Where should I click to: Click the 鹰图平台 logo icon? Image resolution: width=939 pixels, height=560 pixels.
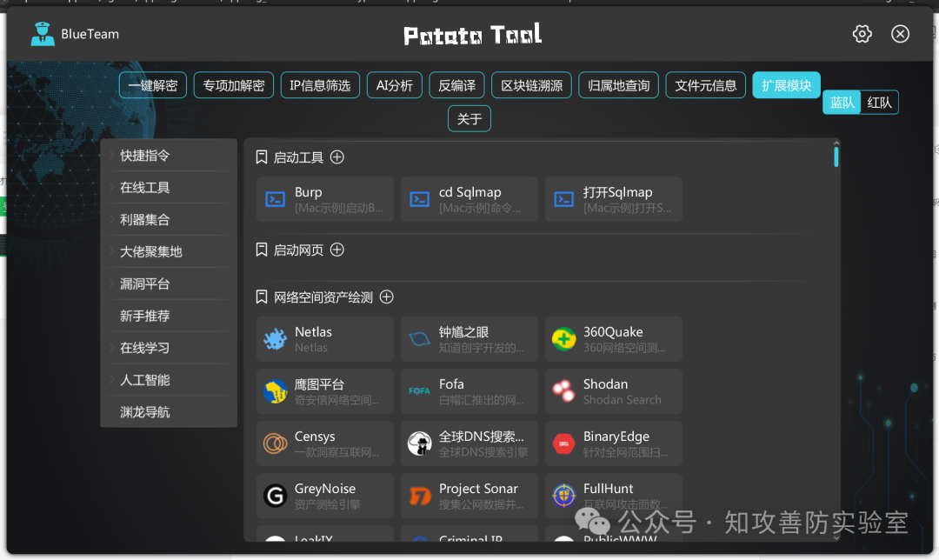[276, 391]
